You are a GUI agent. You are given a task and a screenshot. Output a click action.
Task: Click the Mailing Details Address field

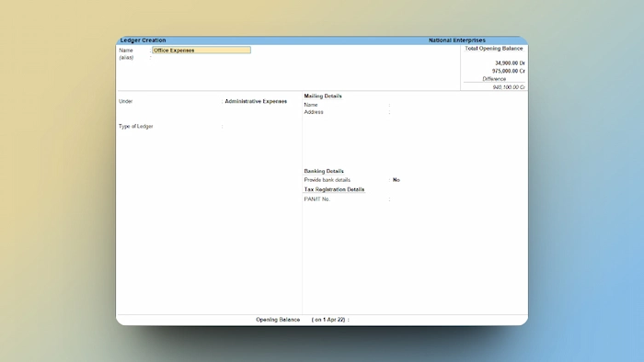(427, 112)
